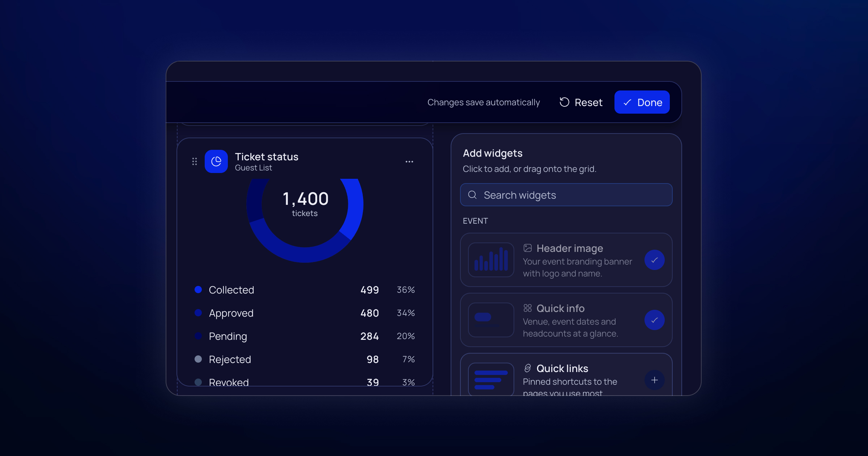Image resolution: width=868 pixels, height=456 pixels.
Task: Click the Rejected legend color dot
Action: tap(198, 359)
